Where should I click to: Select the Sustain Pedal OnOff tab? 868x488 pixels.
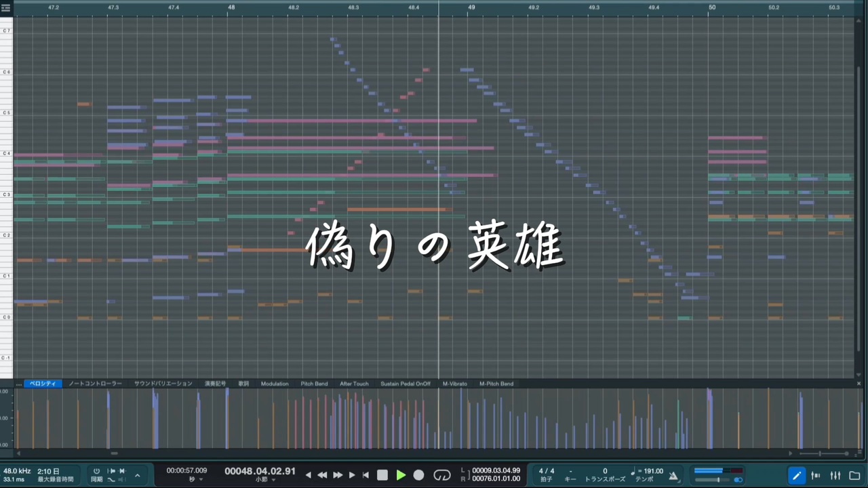coord(406,384)
